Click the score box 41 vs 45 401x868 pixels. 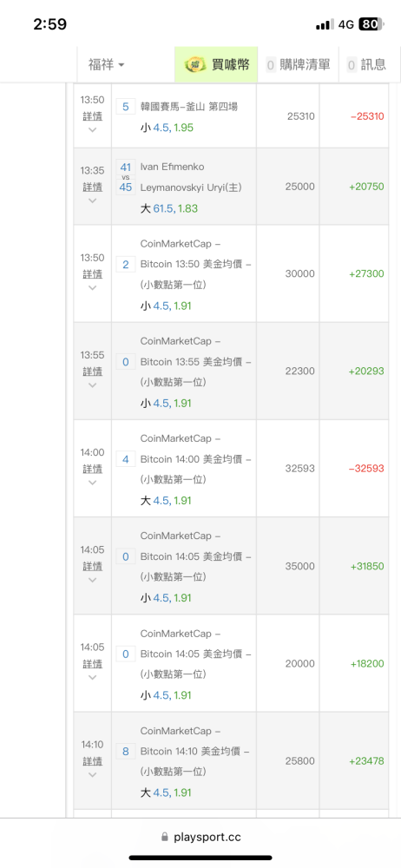pos(126,176)
